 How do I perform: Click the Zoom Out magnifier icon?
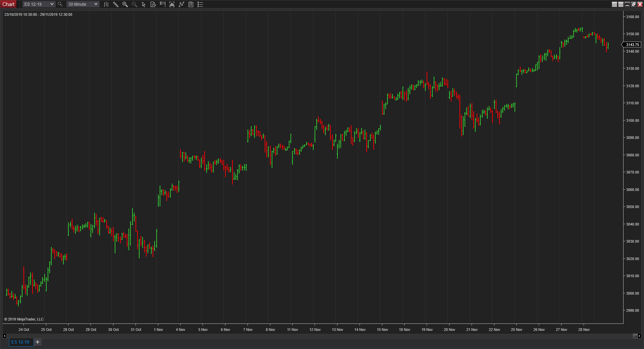coord(135,4)
